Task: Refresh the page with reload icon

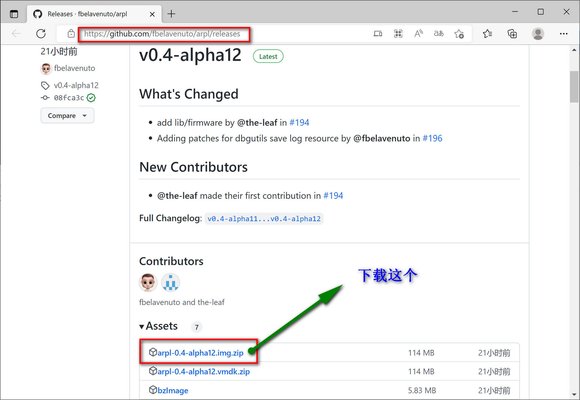Action: (x=41, y=34)
